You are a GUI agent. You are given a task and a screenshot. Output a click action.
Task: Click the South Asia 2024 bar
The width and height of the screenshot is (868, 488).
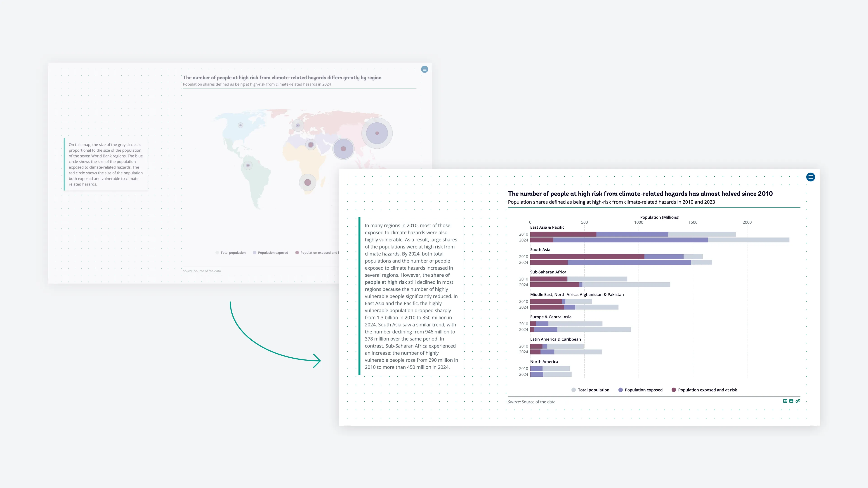click(x=621, y=262)
